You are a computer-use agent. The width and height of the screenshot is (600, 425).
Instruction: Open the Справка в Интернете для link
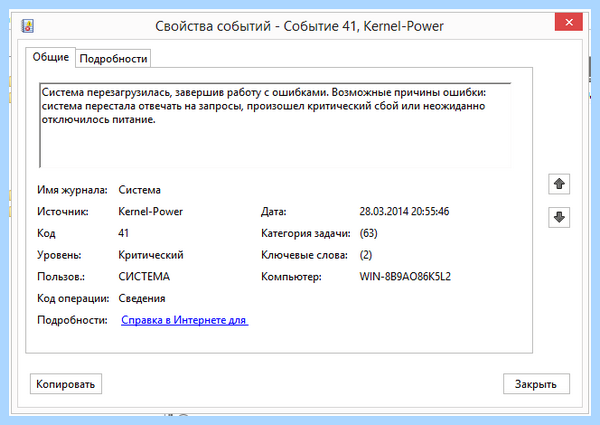click(184, 320)
